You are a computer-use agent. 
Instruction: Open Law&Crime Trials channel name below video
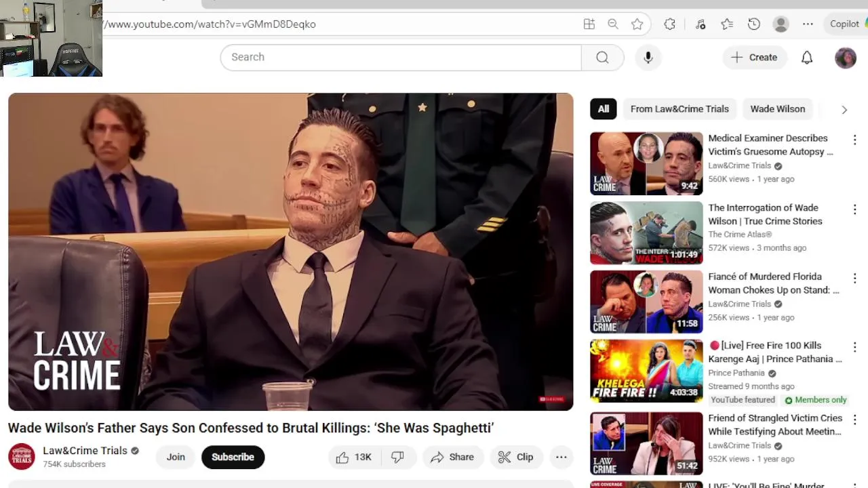[x=85, y=451]
